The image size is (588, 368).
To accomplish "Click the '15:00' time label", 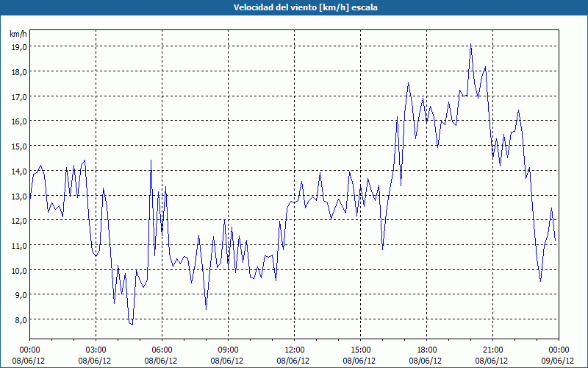I will coord(360,350).
